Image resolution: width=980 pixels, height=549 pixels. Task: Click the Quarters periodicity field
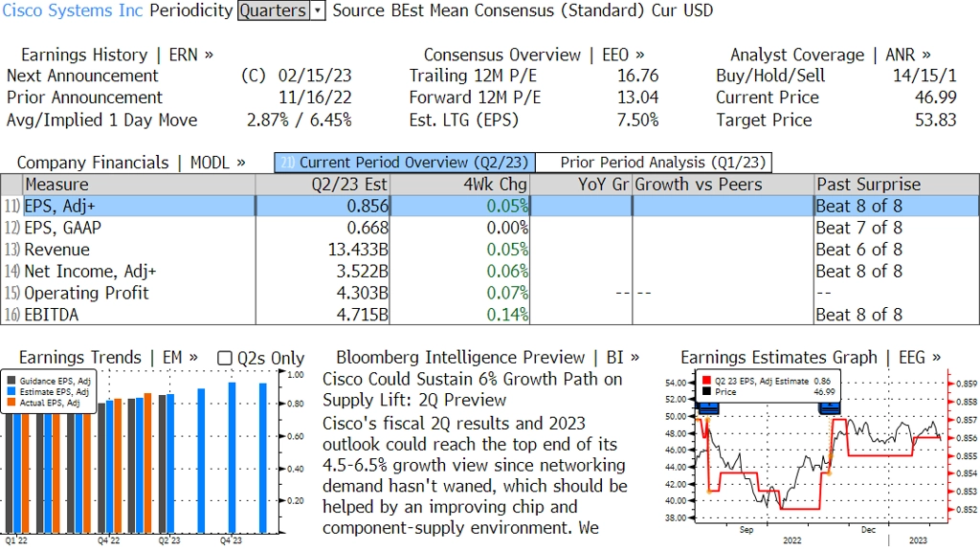pyautogui.click(x=274, y=11)
